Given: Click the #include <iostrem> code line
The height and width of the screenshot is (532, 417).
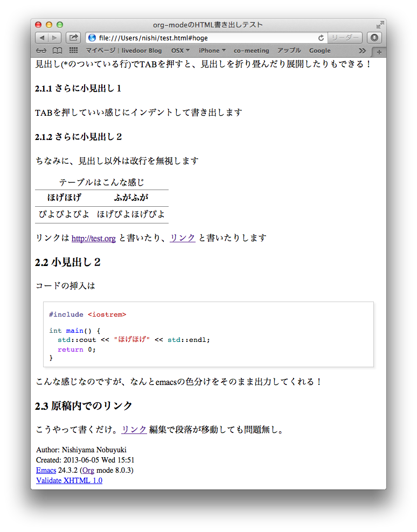Looking at the screenshot, I should (88, 314).
